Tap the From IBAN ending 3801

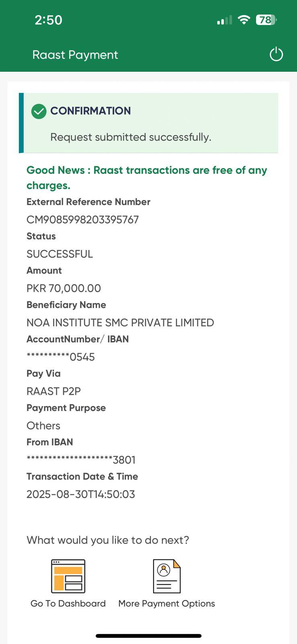[81, 460]
